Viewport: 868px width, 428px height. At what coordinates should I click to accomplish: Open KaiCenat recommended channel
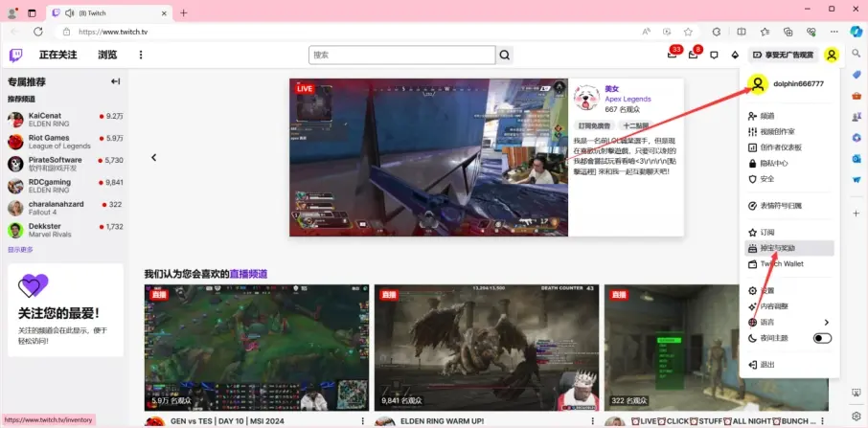click(65, 120)
